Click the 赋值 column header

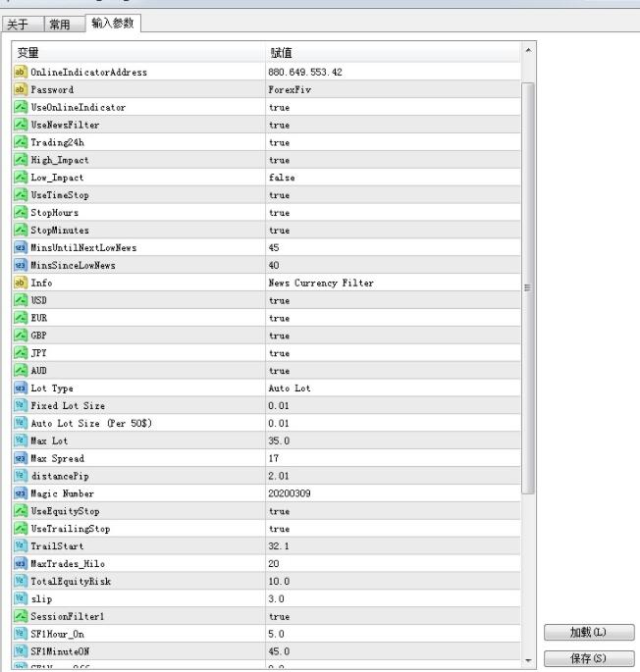point(393,52)
